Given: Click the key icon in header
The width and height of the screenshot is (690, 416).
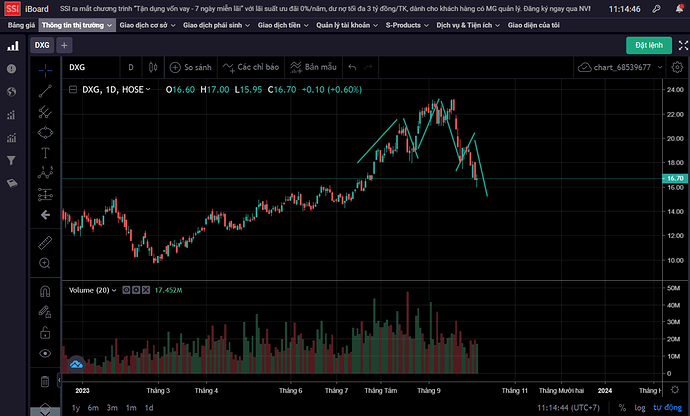Looking at the screenshot, I should coord(657,8).
